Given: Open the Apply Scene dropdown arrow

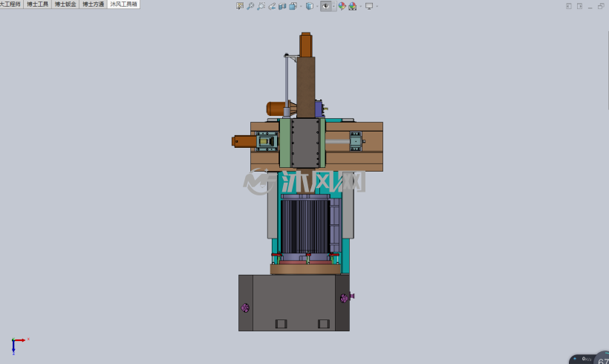Looking at the screenshot, I should point(361,6).
